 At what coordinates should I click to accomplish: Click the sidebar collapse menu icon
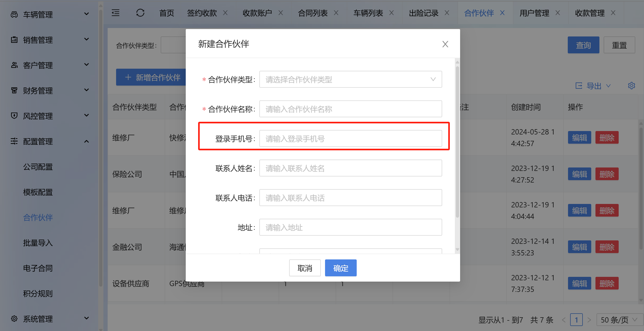pyautogui.click(x=116, y=13)
